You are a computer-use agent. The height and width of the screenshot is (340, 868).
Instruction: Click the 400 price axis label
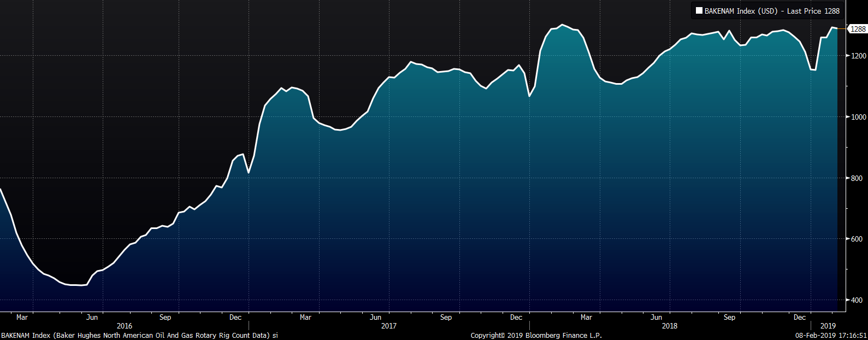pos(858,300)
